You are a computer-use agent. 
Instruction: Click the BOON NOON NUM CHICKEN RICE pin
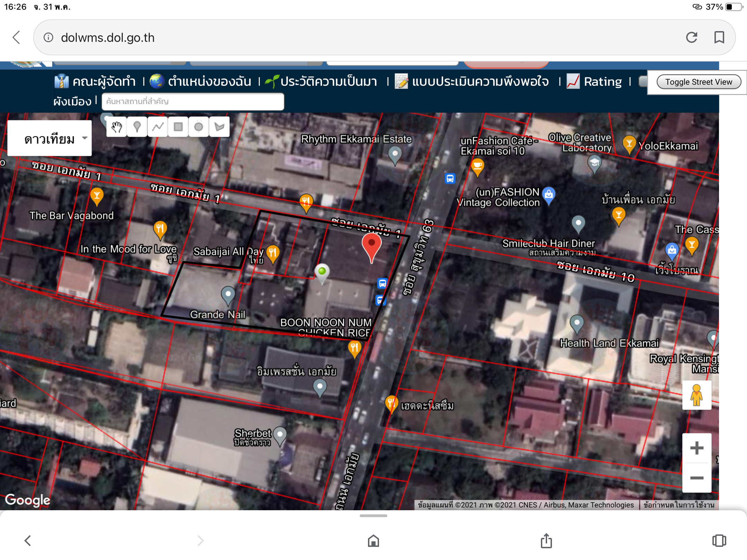(x=354, y=349)
